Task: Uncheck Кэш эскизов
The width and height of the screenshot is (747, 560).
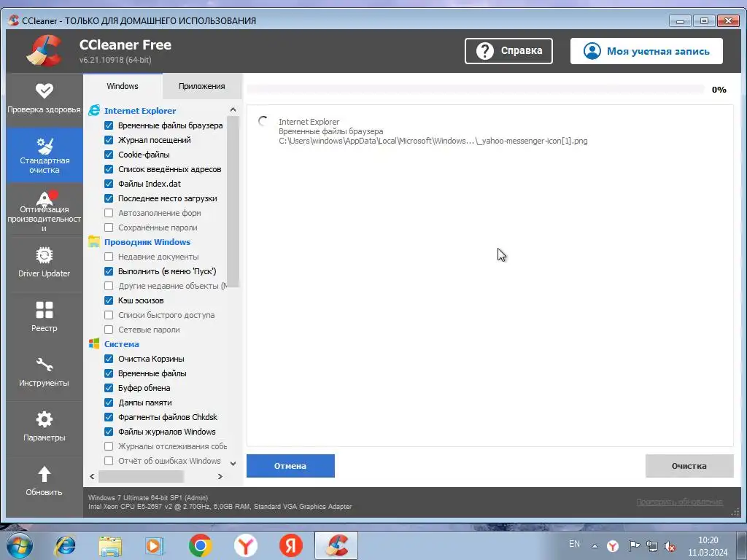Action: (x=109, y=300)
